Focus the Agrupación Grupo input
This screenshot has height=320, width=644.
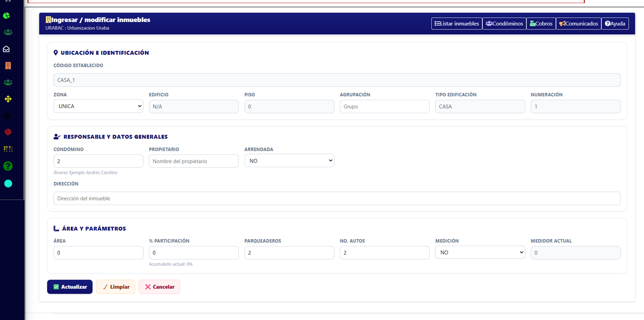pos(385,106)
